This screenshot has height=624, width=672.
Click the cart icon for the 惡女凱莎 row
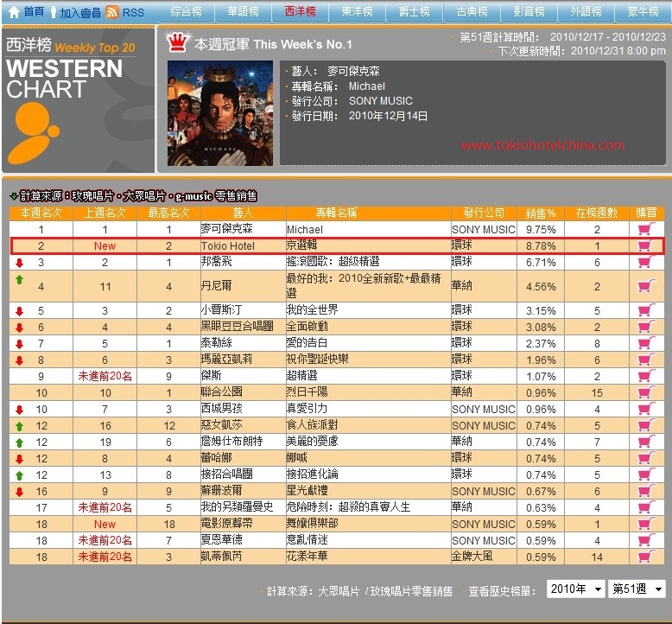point(646,425)
